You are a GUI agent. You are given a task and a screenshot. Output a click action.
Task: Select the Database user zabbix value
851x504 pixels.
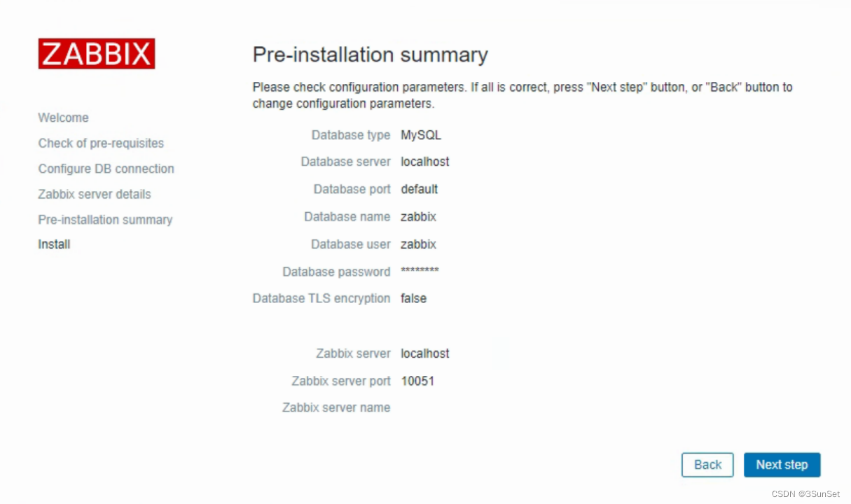[x=417, y=244]
